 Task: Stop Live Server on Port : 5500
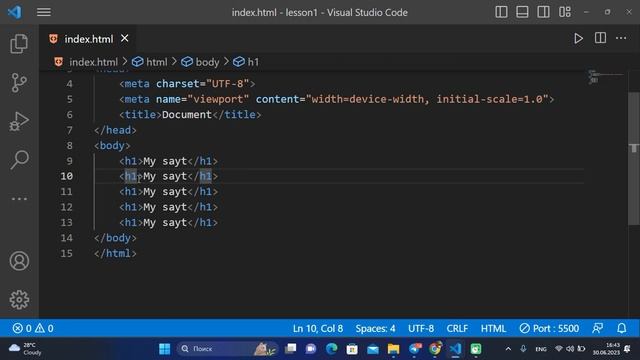549,329
